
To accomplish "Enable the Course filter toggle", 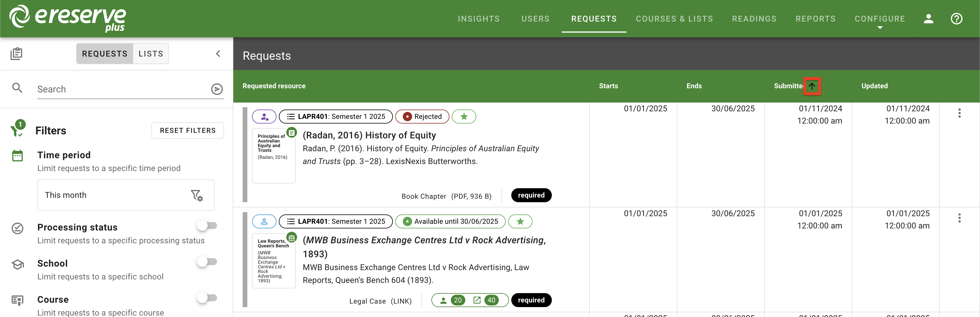I will 207,297.
